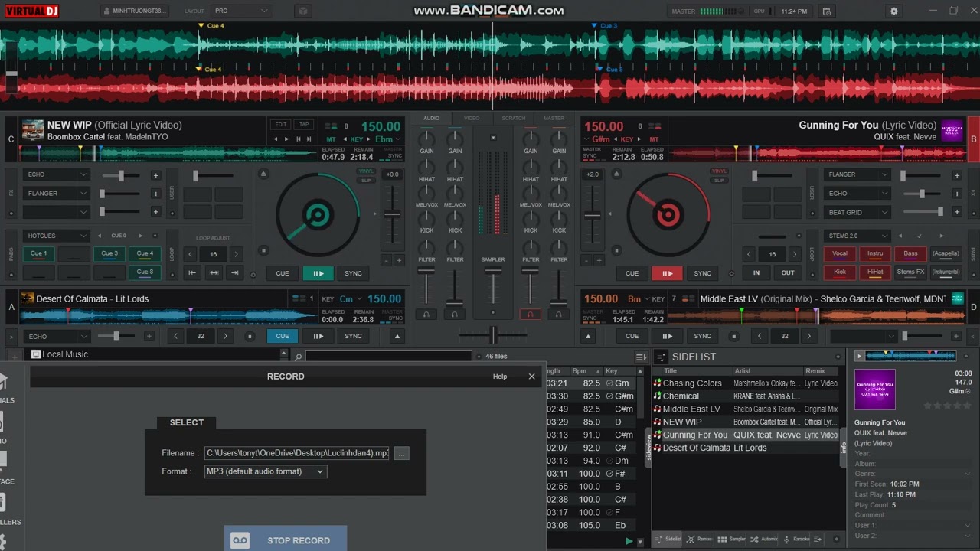Toggle SLIP mode on deck C
Image resolution: width=980 pixels, height=551 pixels.
[366, 180]
